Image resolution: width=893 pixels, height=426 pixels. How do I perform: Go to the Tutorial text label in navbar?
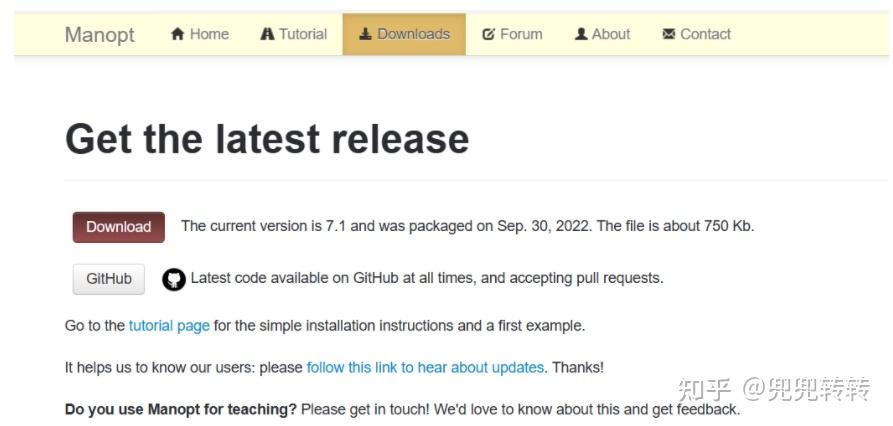click(303, 34)
